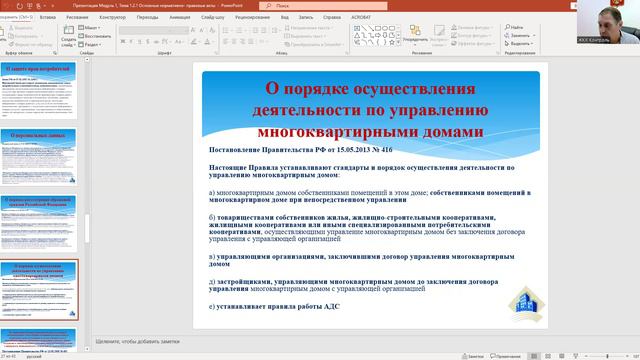Click the text shadow S icon
Screen dimensions: 640x360
coord(148,42)
